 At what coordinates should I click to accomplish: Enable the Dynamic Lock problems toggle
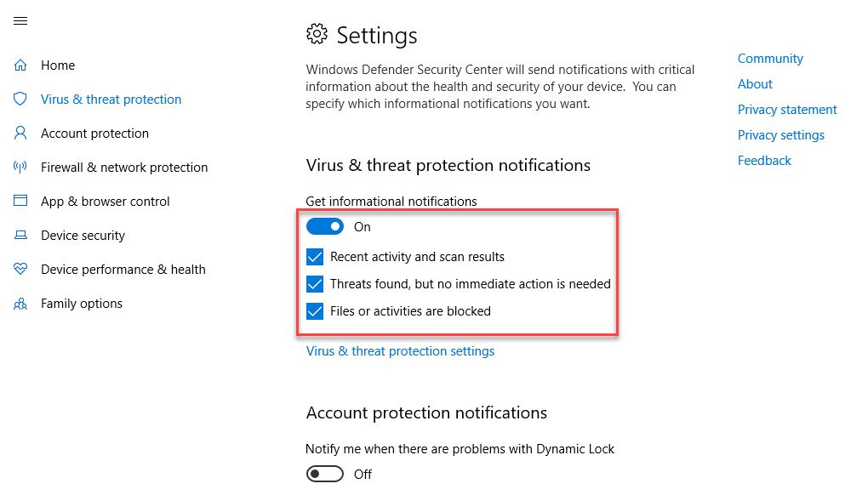point(325,475)
